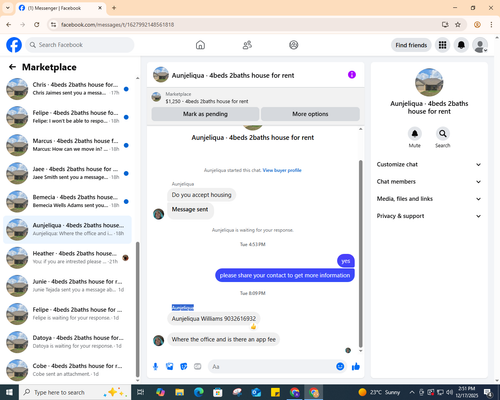Reload the page in Chrome

(x=37, y=25)
